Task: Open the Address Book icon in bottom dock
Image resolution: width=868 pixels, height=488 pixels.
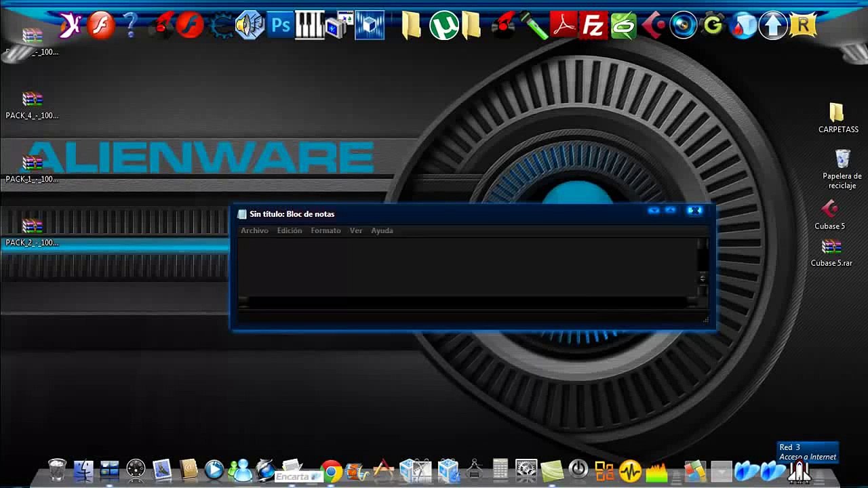Action: click(188, 470)
